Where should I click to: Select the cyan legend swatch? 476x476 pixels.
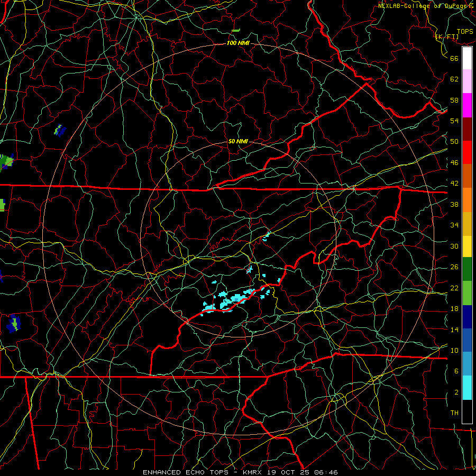coord(467,388)
